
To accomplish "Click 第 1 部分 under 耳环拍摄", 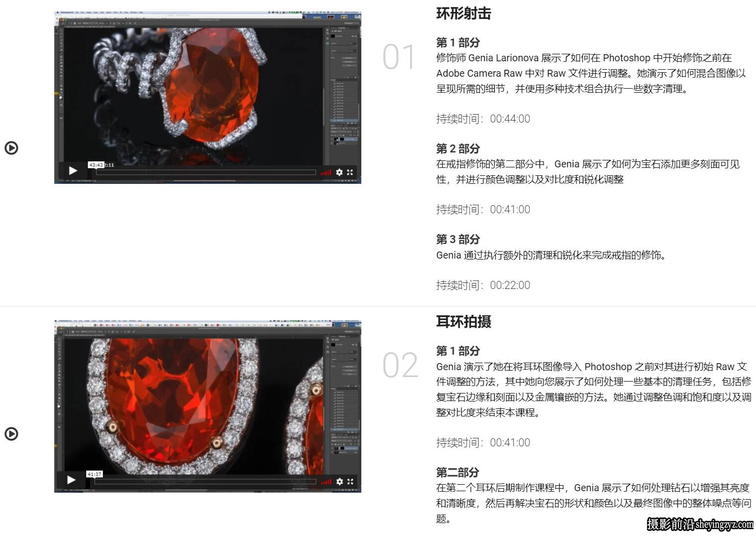I will pos(458,351).
